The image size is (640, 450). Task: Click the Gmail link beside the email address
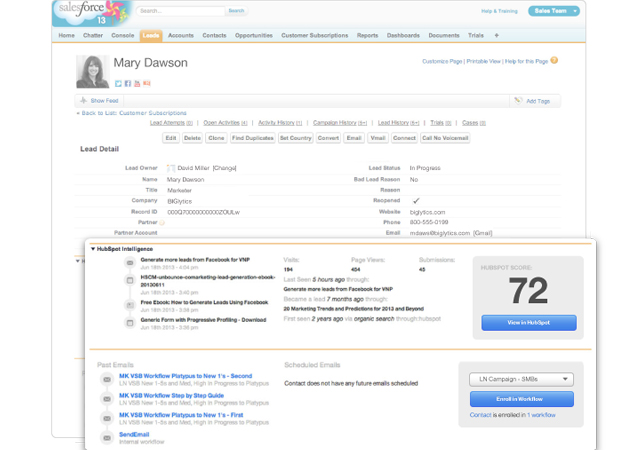pyautogui.click(x=483, y=233)
